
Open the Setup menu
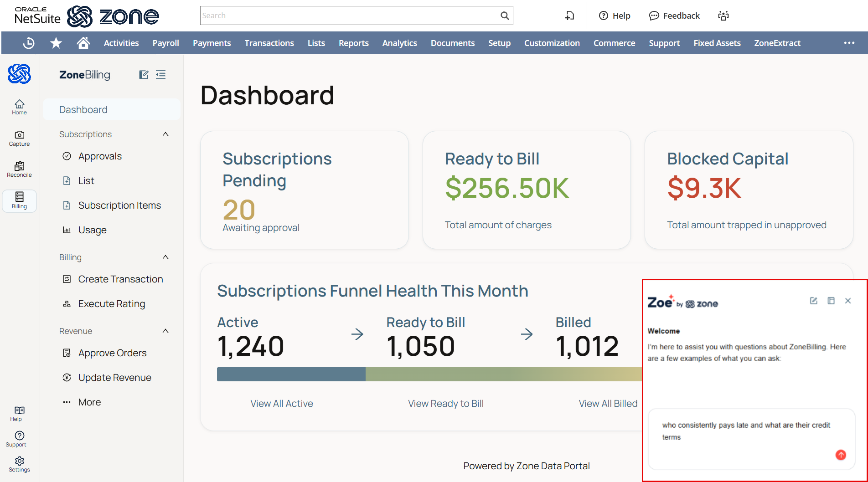pos(499,43)
